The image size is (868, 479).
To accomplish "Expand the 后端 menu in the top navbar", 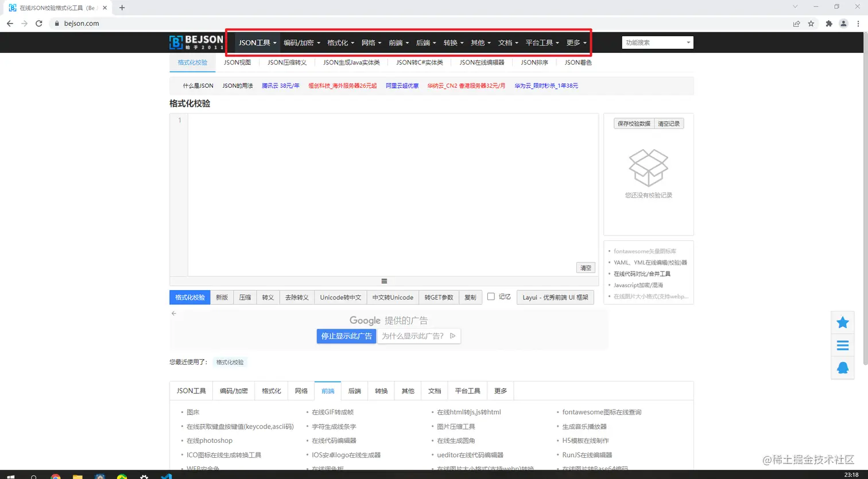I will (426, 42).
